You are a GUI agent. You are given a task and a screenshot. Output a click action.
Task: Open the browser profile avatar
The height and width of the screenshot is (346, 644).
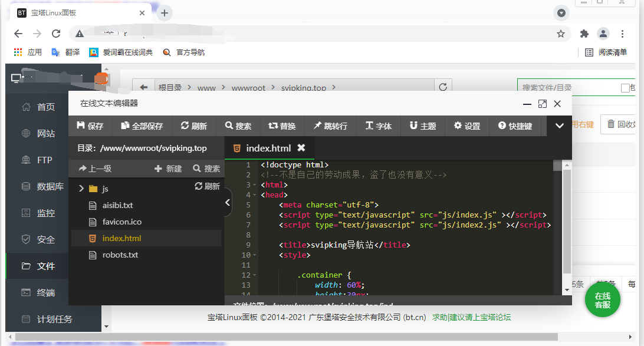[603, 34]
